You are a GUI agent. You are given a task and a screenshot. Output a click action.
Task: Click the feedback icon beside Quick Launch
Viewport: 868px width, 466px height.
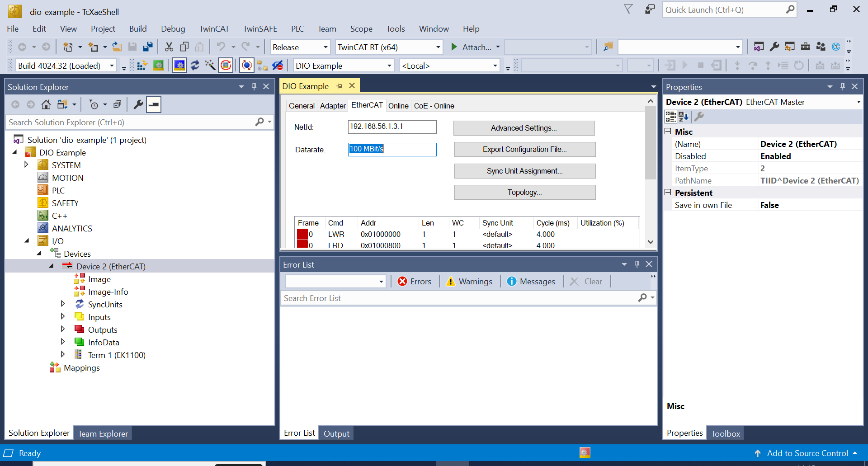pos(650,9)
